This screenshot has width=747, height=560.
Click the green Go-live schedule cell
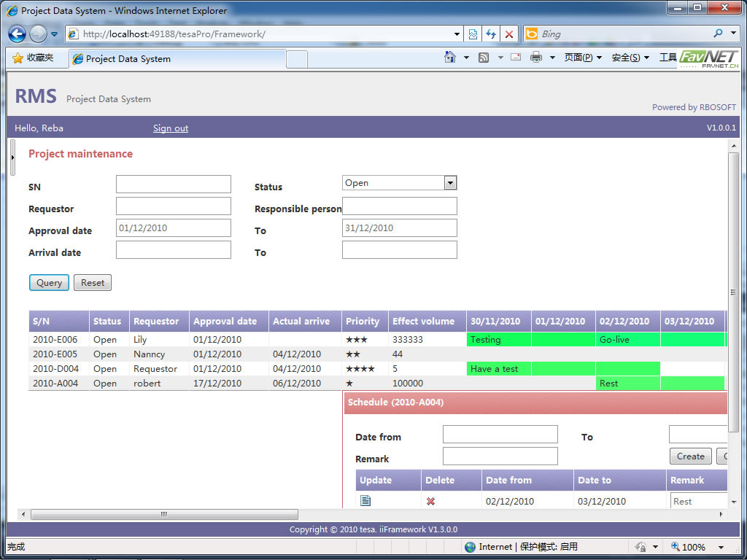(x=628, y=340)
